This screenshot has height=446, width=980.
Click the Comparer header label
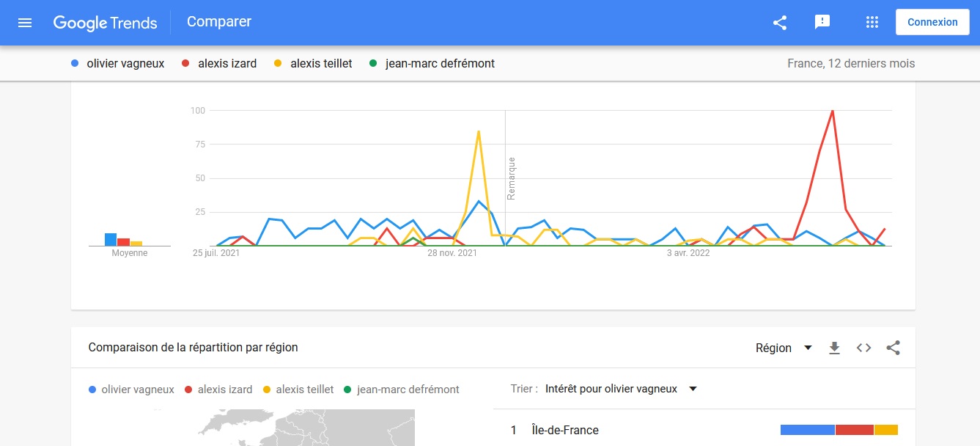[219, 22]
